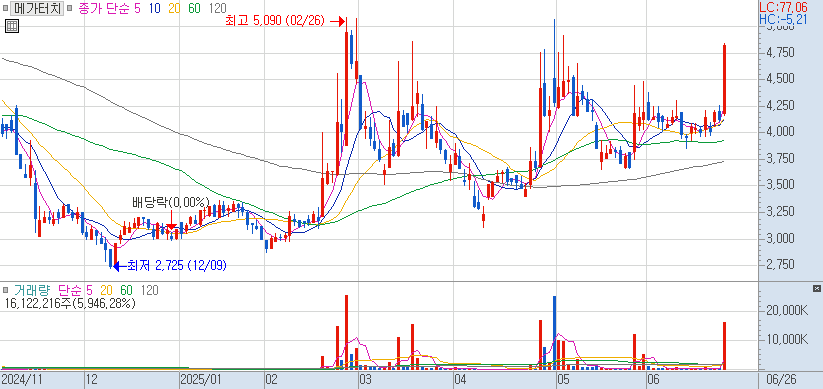Click the red down-arrow beneath 배당락 label
This screenshot has width=823, height=389.
pyautogui.click(x=171, y=220)
